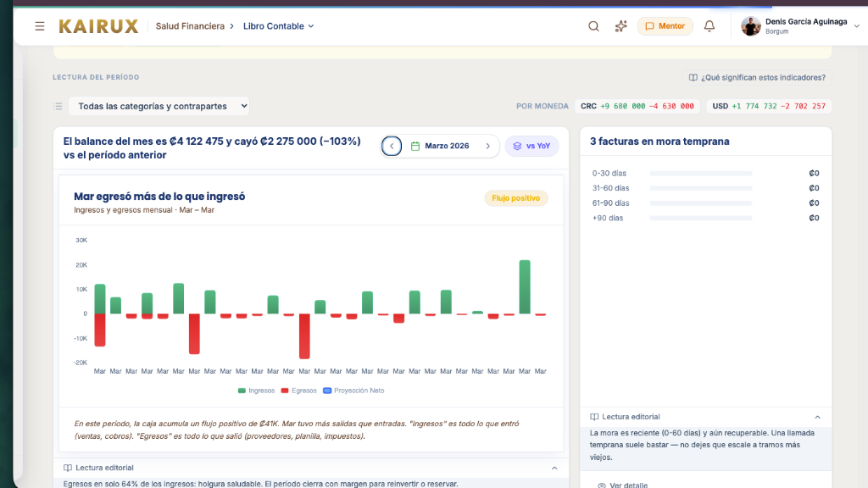This screenshot has width=868, height=488.
Task: Collapse the balance Lectura editorial section
Action: pyautogui.click(x=554, y=468)
